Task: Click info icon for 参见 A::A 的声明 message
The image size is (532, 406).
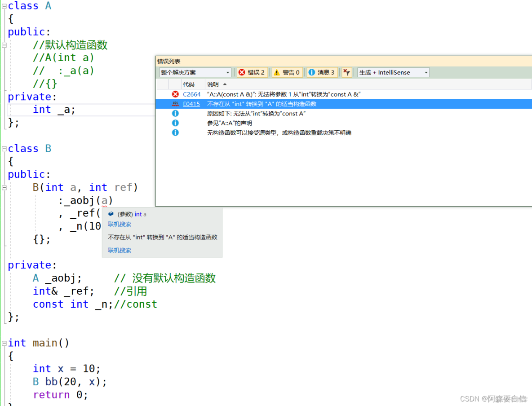Action: click(x=175, y=123)
